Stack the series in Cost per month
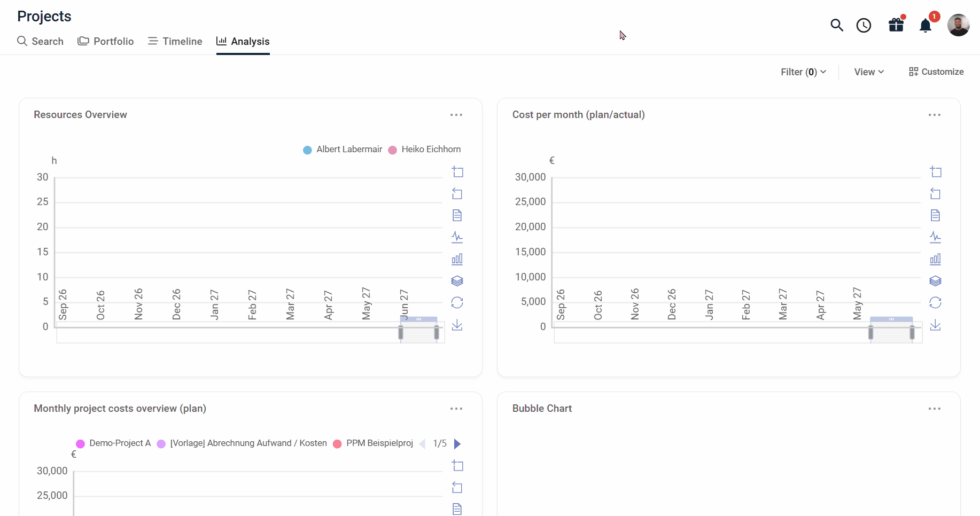The image size is (980, 516). (936, 281)
